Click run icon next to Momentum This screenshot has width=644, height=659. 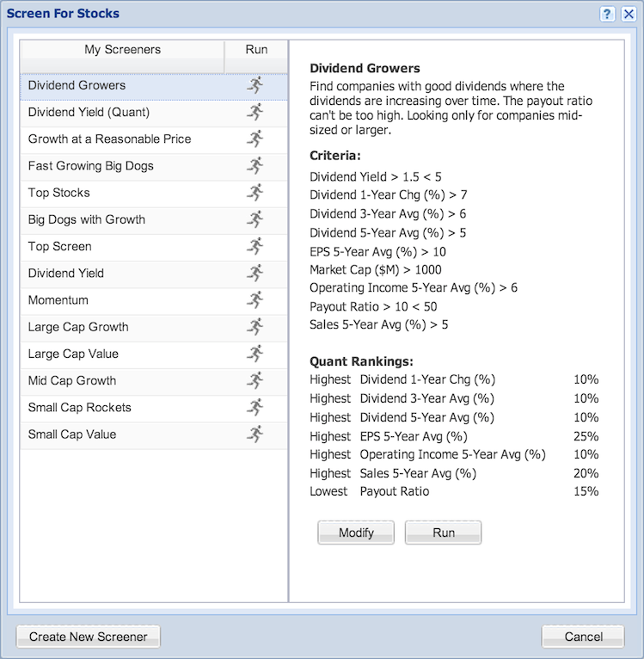click(255, 300)
